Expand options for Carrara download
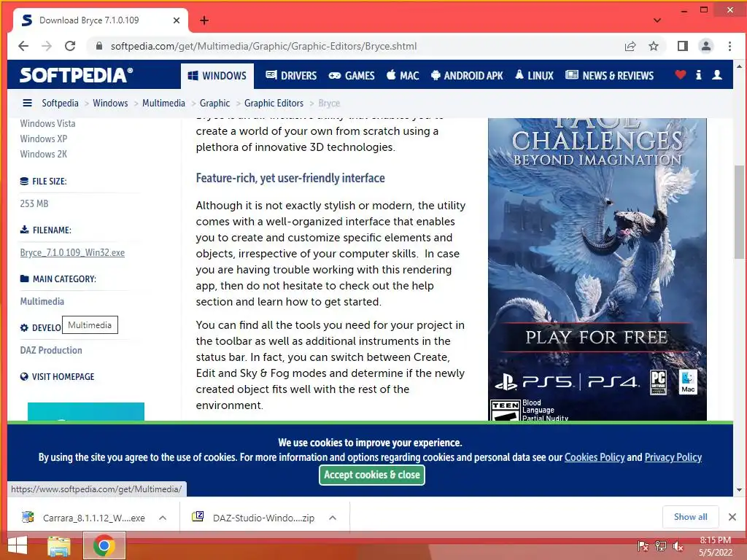 163,518
